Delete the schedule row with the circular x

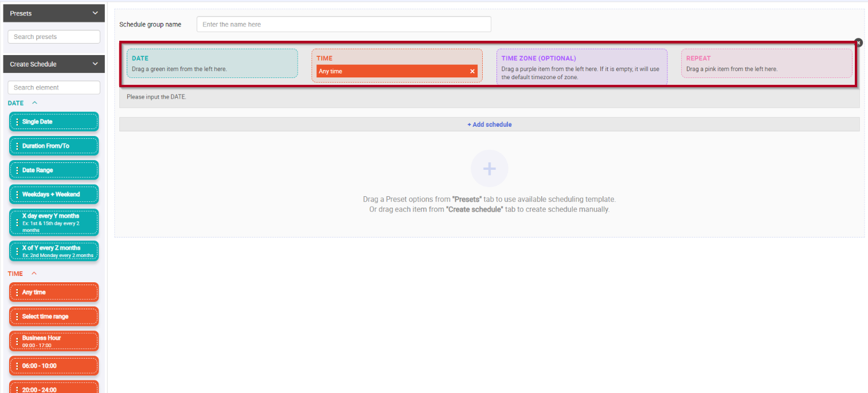[858, 42]
